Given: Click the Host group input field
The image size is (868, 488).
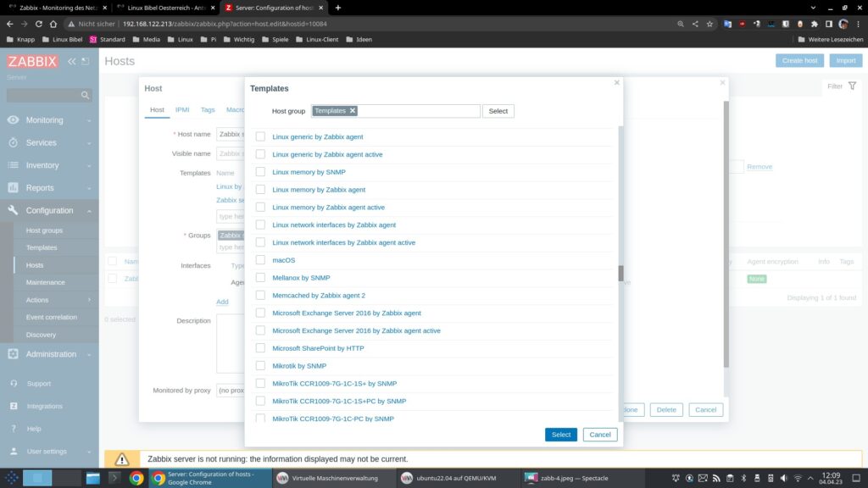Looking at the screenshot, I should click(395, 111).
